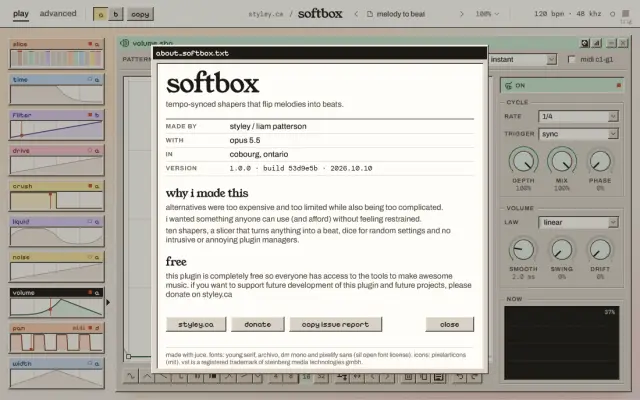Open the RATE 1/4 dropdown
The height and width of the screenshot is (400, 640).
578,116
